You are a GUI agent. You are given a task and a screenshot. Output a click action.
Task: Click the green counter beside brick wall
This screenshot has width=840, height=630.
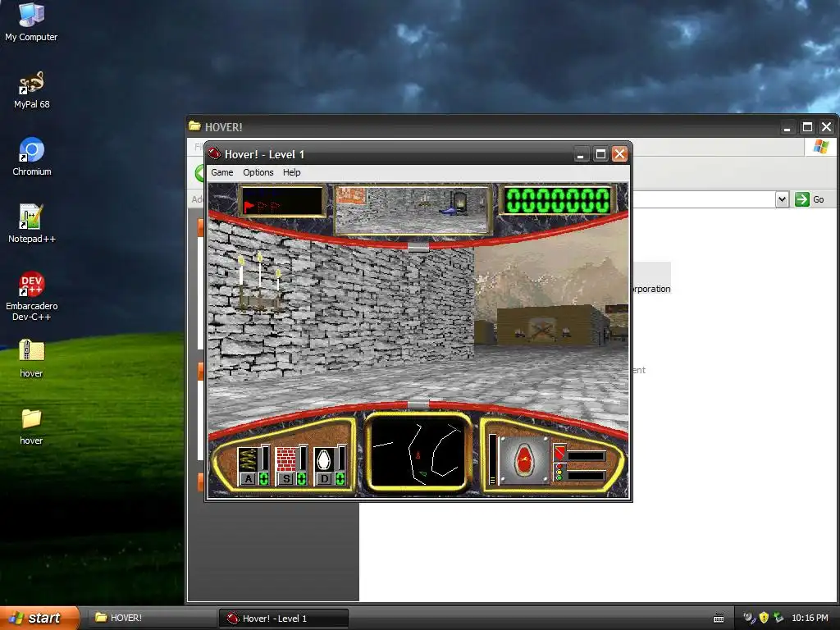click(x=302, y=478)
